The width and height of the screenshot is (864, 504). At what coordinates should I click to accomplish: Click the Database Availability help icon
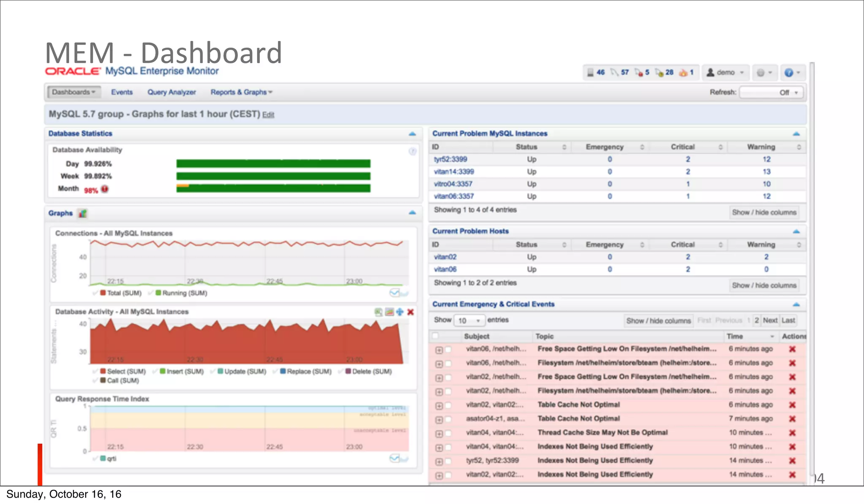tap(413, 151)
